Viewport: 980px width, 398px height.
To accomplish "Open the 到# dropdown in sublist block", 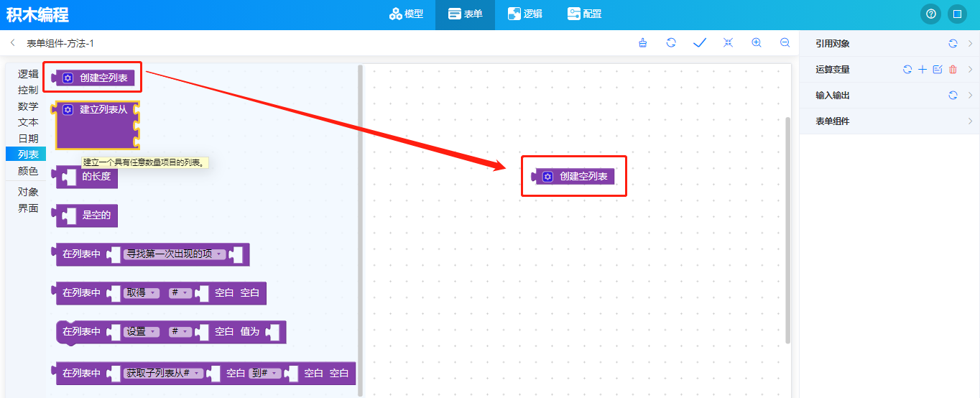I will pos(264,374).
